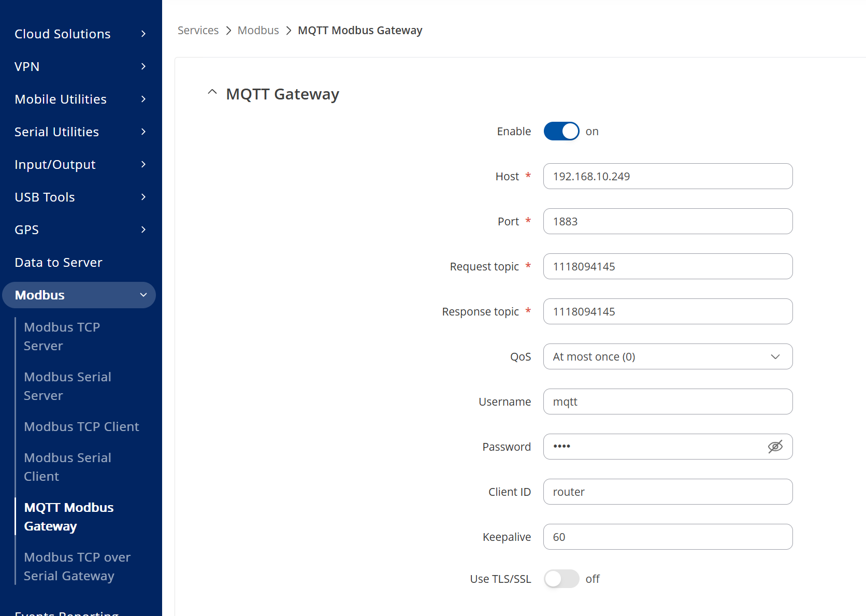Select MQTT Modbus Gateway sidebar item
The height and width of the screenshot is (616, 866).
point(69,517)
